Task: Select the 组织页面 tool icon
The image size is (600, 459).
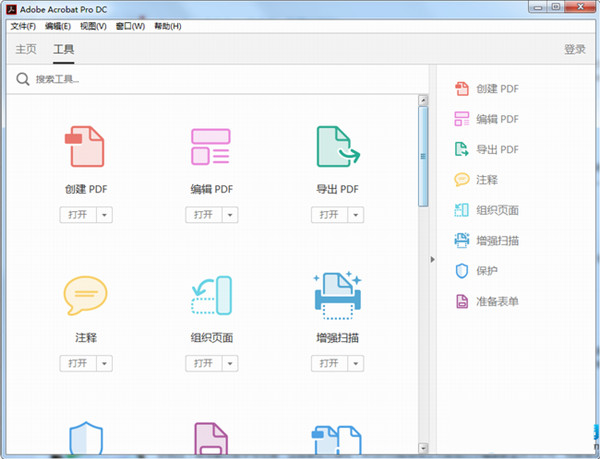Action: (x=211, y=296)
